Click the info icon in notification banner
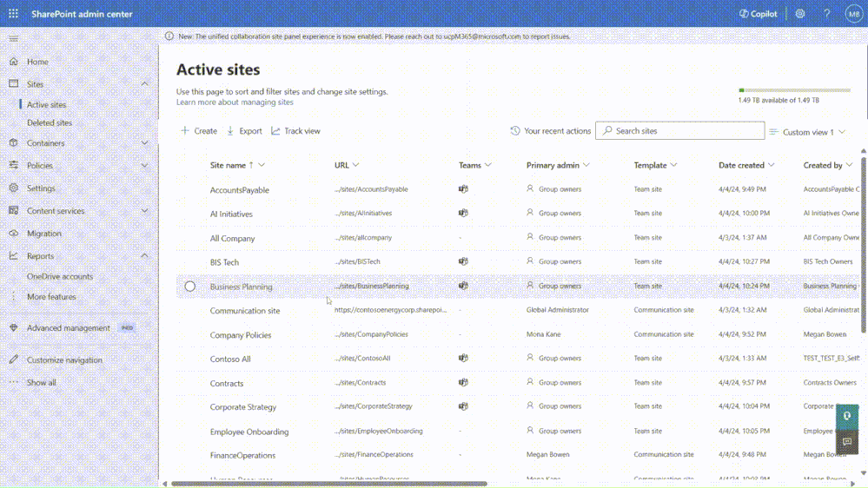This screenshot has width=868, height=488. coord(169,36)
